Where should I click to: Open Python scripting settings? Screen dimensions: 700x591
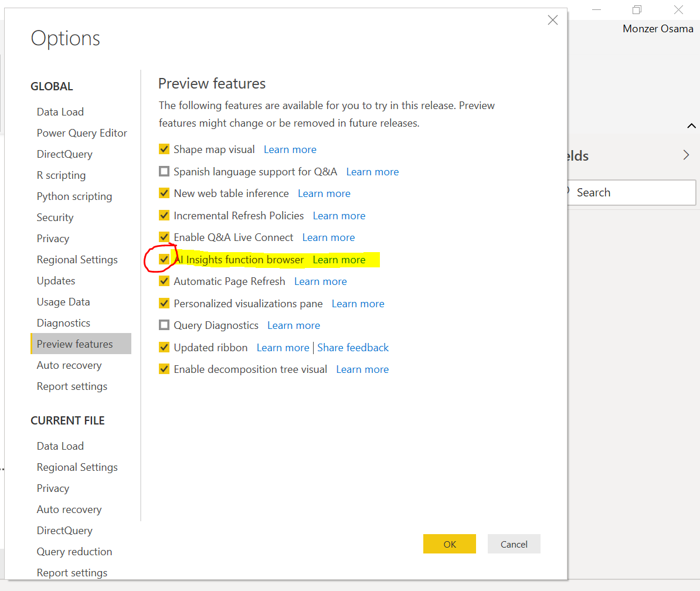[x=74, y=196]
